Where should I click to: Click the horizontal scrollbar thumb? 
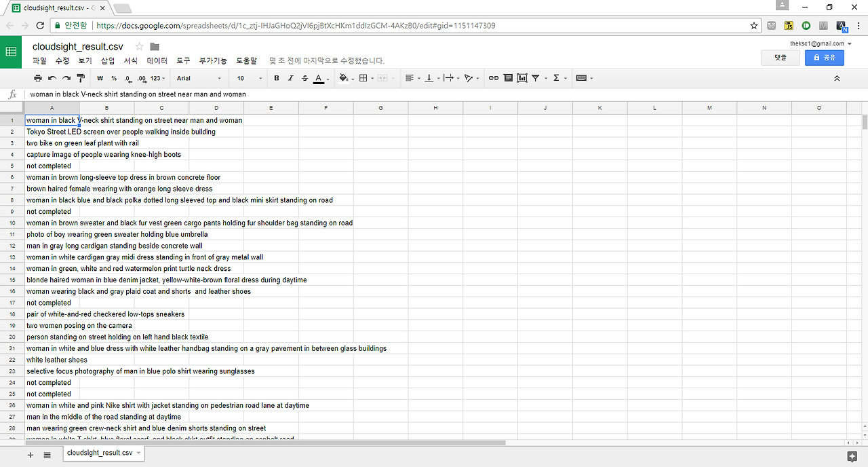click(x=265, y=443)
